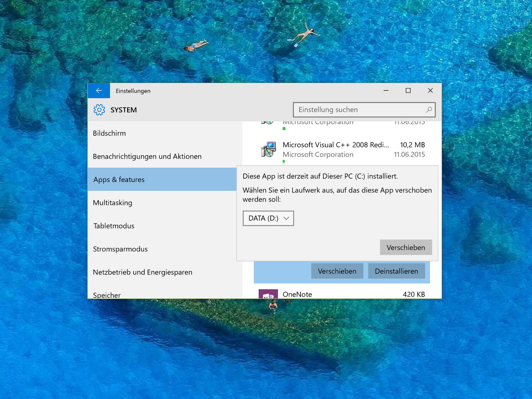Click the SYSTEM gear icon

99,110
